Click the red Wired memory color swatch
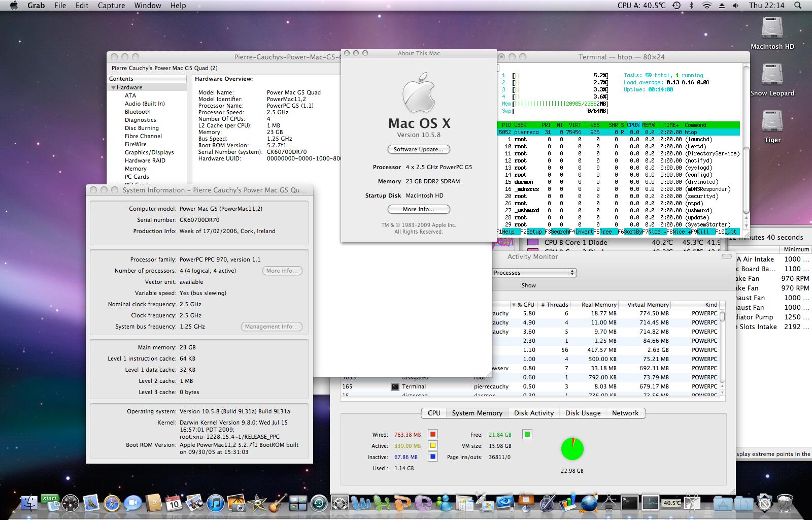This screenshot has height=520, width=812. [x=433, y=434]
